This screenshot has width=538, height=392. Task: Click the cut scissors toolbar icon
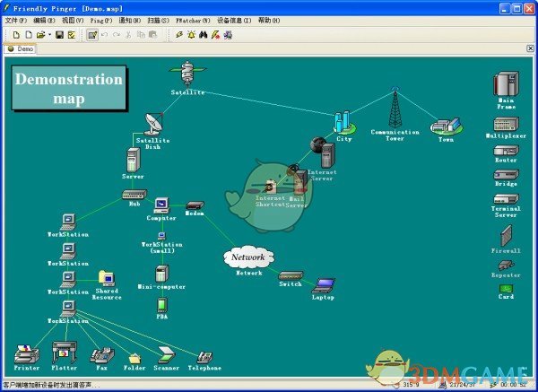128,35
